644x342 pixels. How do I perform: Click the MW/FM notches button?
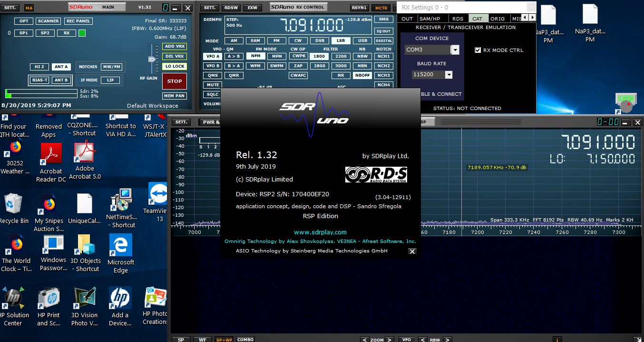tap(112, 67)
